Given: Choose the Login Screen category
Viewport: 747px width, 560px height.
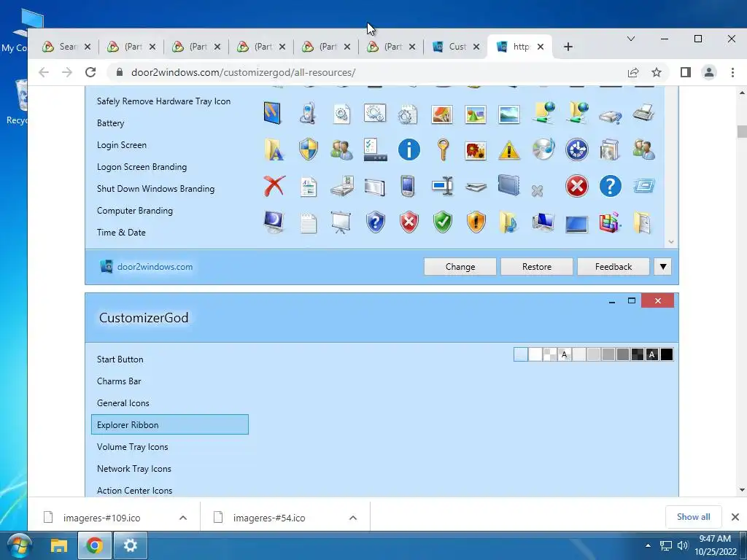Looking at the screenshot, I should click(122, 145).
